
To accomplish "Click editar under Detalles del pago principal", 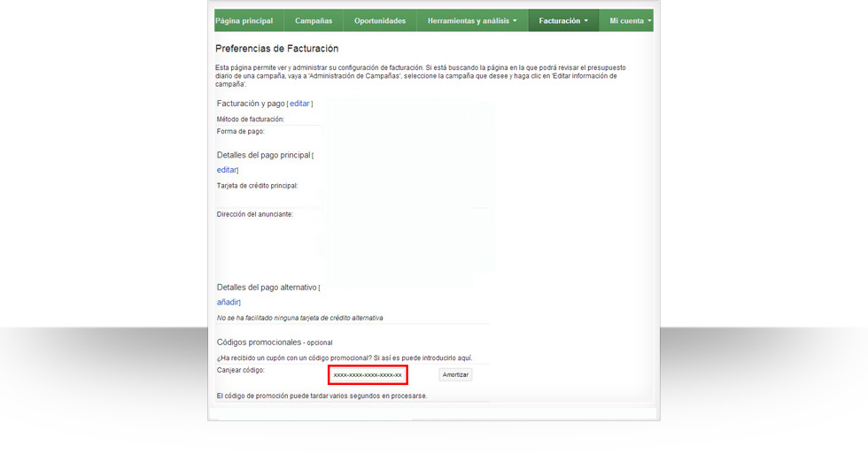I will 227,170.
